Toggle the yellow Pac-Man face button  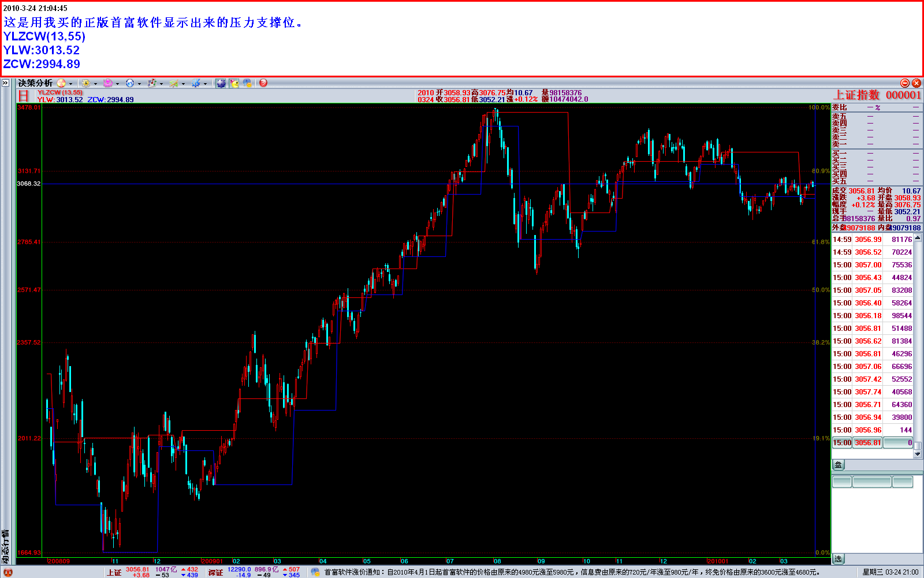pyautogui.click(x=234, y=83)
